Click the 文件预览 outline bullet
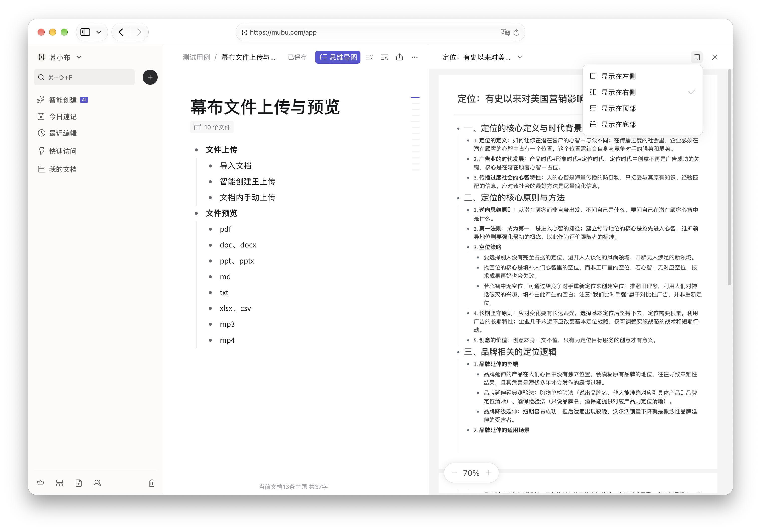Viewport: 761px width, 532px height. [x=196, y=213]
